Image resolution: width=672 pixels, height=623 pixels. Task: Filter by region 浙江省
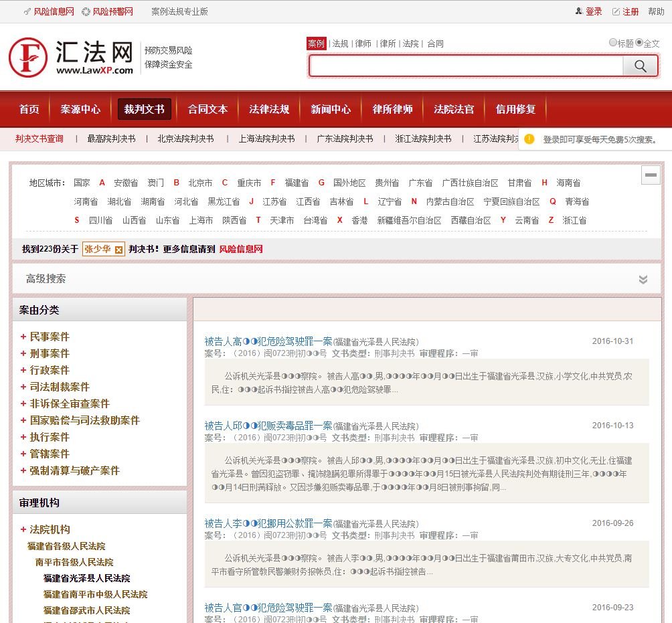(x=574, y=221)
